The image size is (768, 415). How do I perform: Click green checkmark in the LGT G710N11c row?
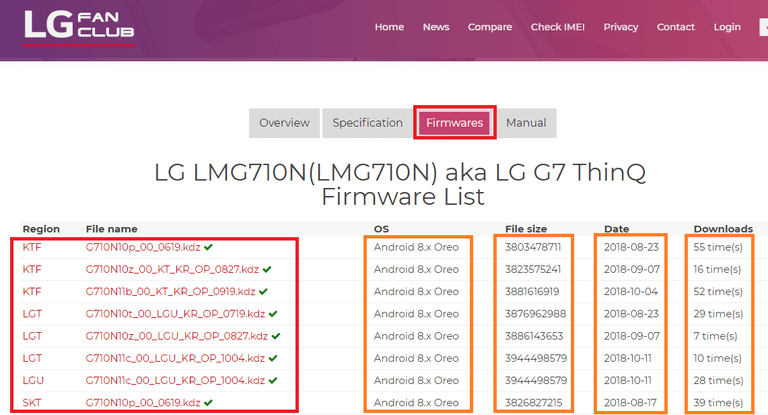273,358
